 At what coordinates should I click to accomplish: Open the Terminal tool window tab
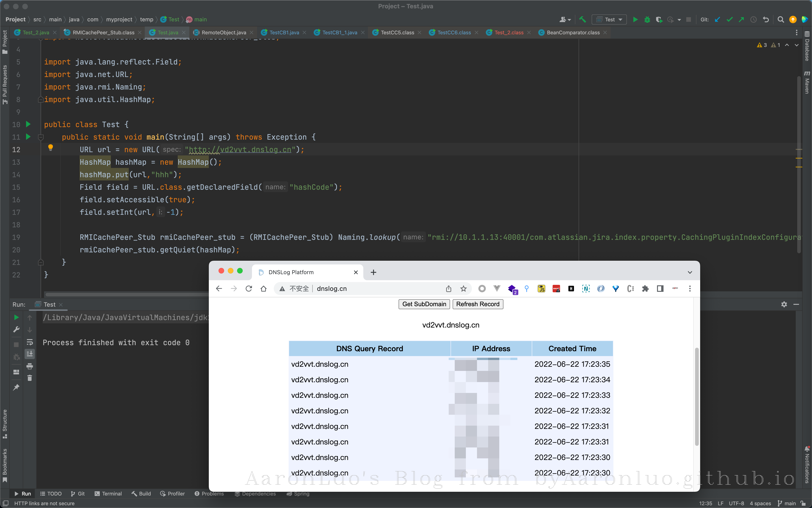(x=108, y=494)
